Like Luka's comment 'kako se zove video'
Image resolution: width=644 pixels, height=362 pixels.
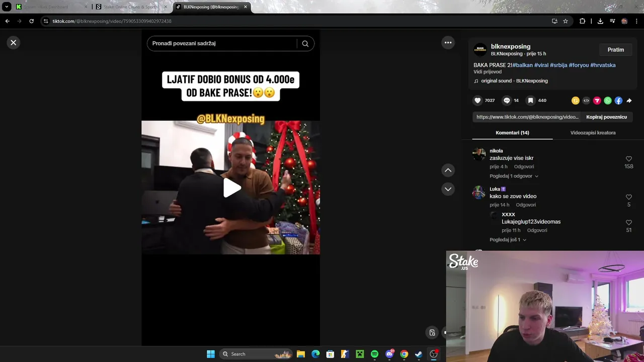click(629, 197)
